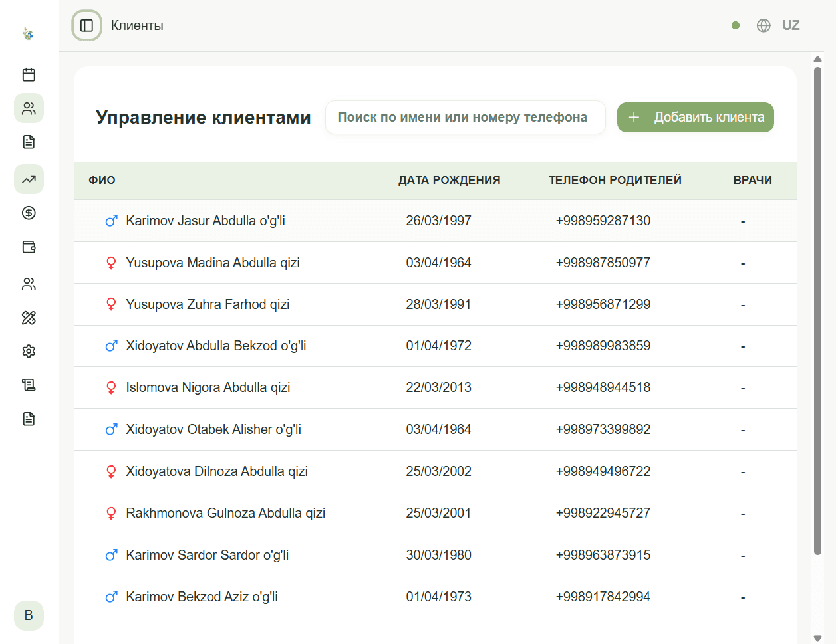Click male icon beside Karimov Sardor
The image size is (836, 644).
(x=112, y=555)
